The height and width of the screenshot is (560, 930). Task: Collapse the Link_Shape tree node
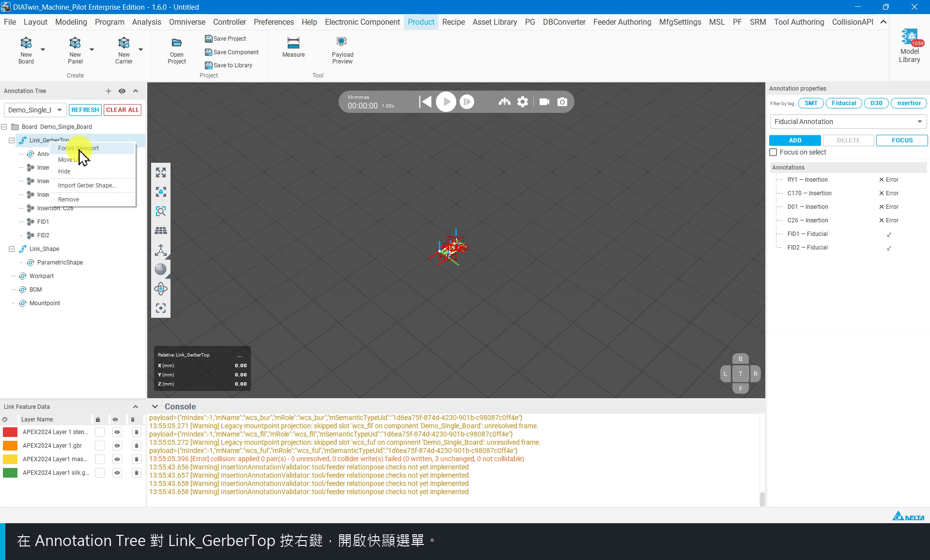click(12, 249)
